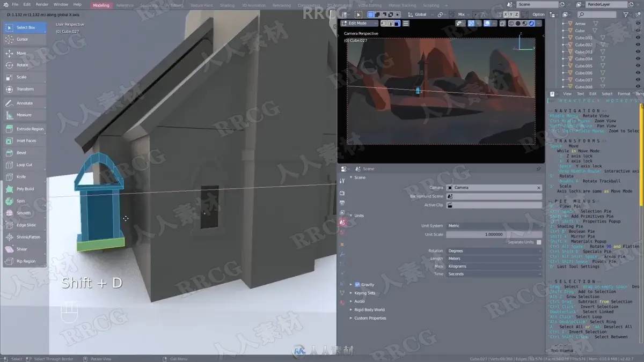Activate Extrude Region tool
Image resolution: width=644 pixels, height=362 pixels.
click(x=25, y=129)
